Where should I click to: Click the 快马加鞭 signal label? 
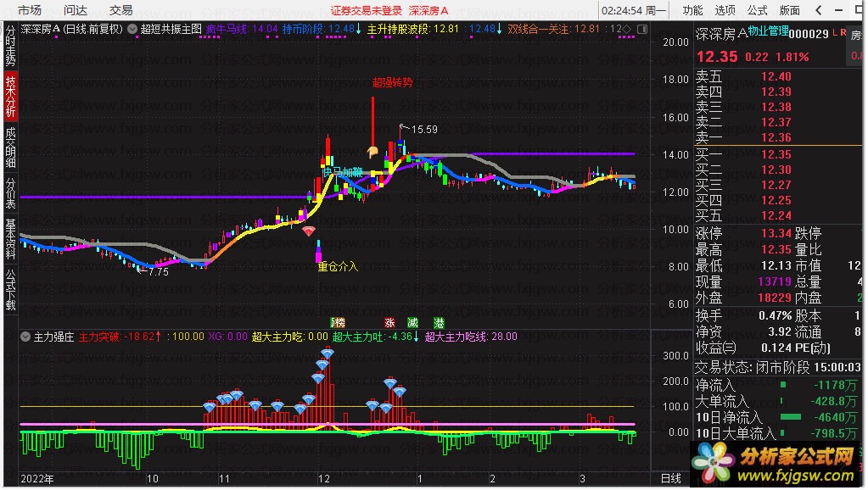pyautogui.click(x=343, y=172)
